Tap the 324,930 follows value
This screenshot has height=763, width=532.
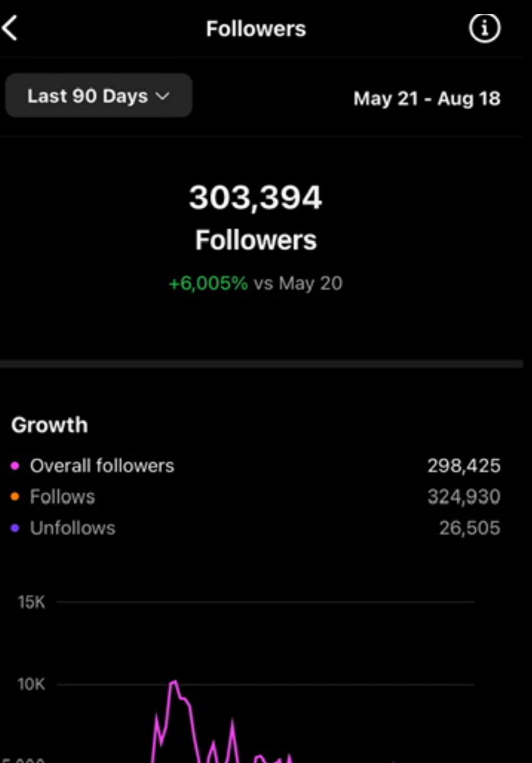click(x=464, y=497)
